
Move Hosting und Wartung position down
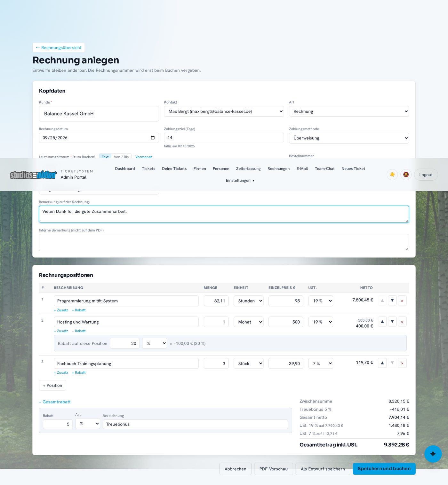pyautogui.click(x=392, y=322)
